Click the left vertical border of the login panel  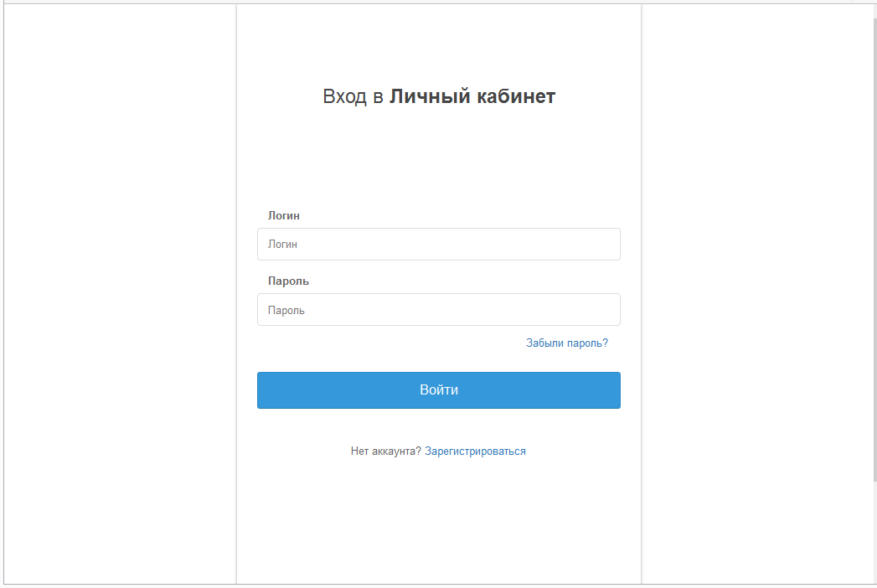coord(236,293)
